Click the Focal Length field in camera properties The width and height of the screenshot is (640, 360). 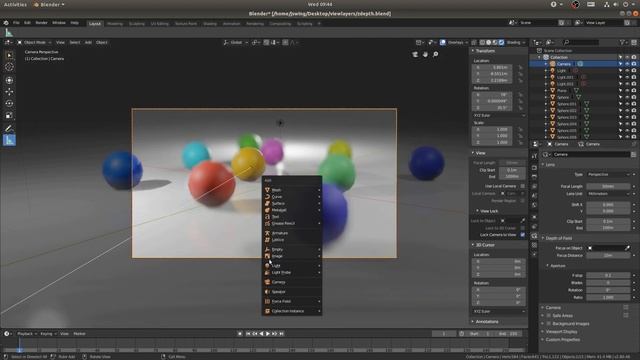pyautogui.click(x=608, y=186)
